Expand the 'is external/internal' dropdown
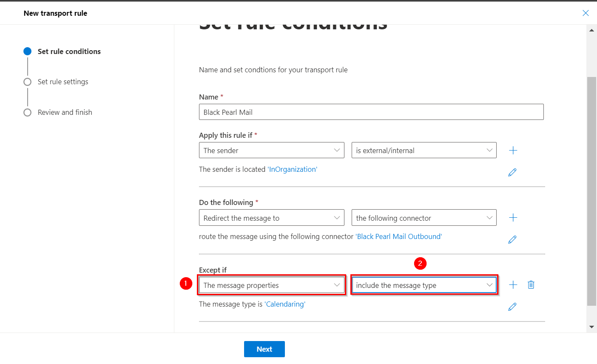Viewport: 597px width, 364px height. (x=424, y=150)
